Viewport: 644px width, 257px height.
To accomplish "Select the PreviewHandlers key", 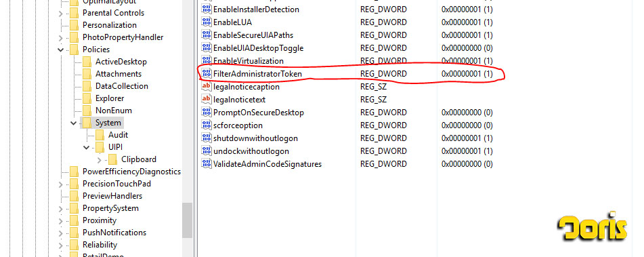I will [x=112, y=196].
